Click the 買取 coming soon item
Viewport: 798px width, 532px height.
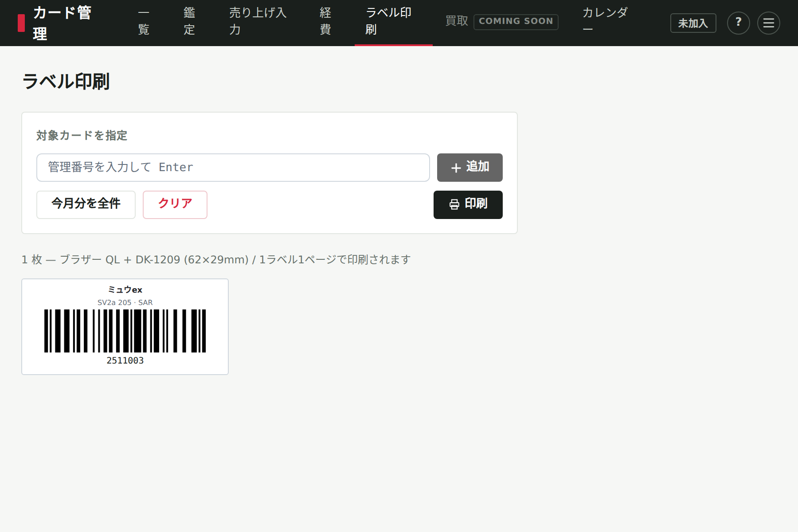(x=502, y=21)
